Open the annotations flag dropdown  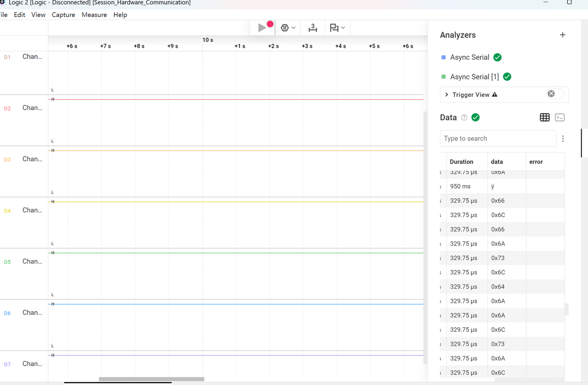[338, 28]
